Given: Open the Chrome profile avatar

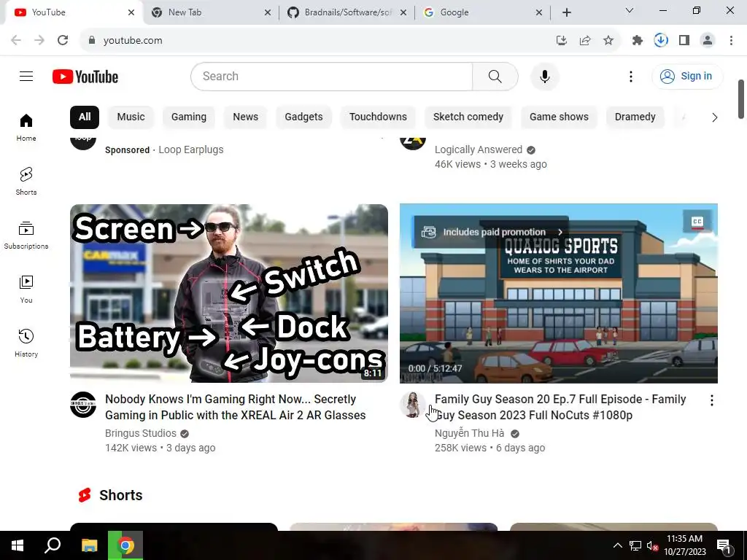Looking at the screenshot, I should (x=708, y=41).
